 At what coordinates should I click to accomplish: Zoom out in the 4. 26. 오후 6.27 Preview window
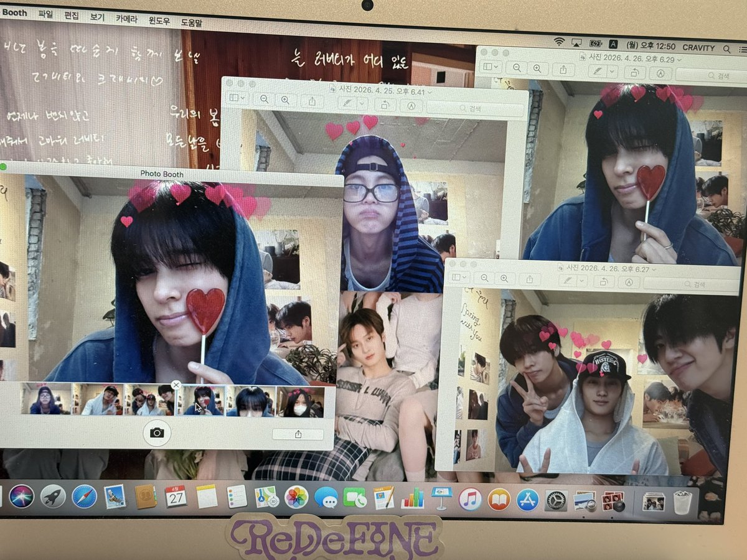(x=484, y=278)
